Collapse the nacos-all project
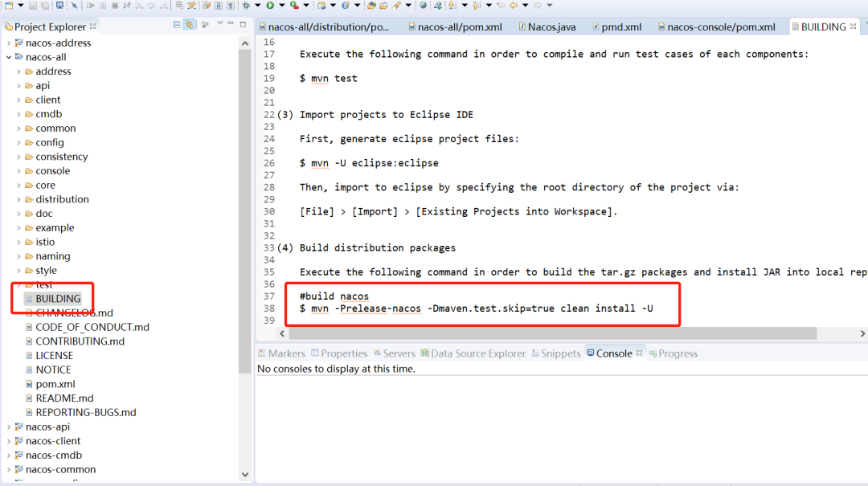This screenshot has width=868, height=486. (8, 57)
